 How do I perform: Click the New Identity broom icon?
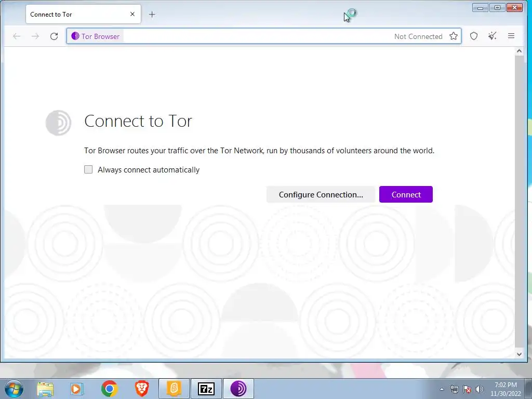pyautogui.click(x=493, y=36)
